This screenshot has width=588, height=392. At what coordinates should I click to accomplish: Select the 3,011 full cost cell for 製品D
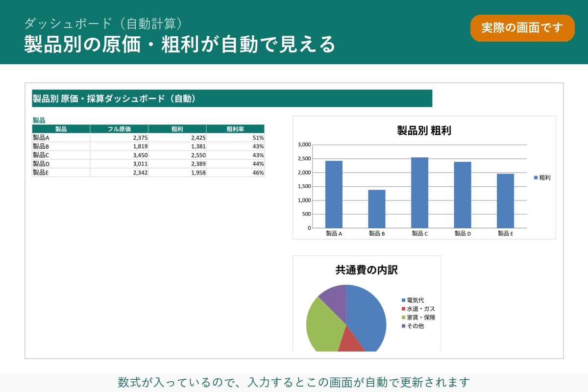tap(119, 164)
